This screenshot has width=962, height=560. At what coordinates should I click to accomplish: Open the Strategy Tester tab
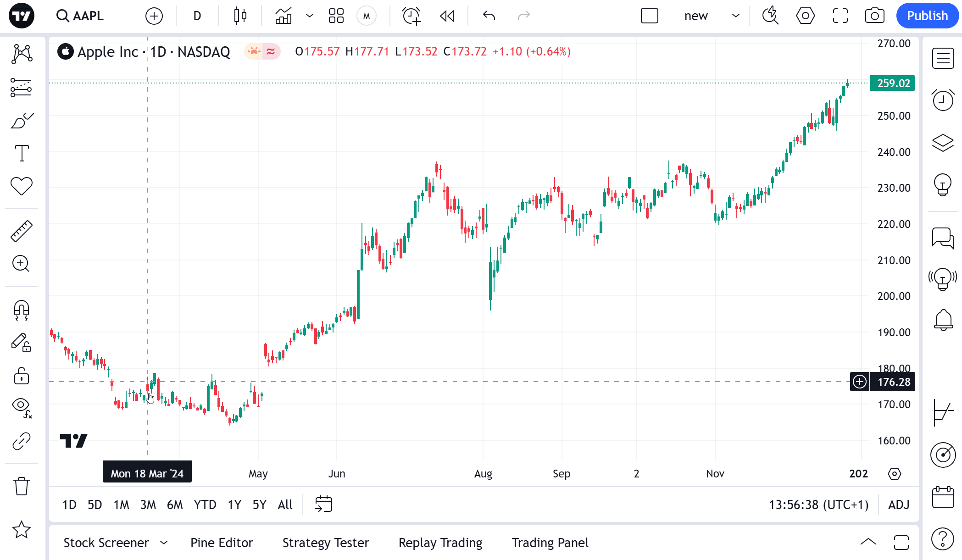pos(325,543)
